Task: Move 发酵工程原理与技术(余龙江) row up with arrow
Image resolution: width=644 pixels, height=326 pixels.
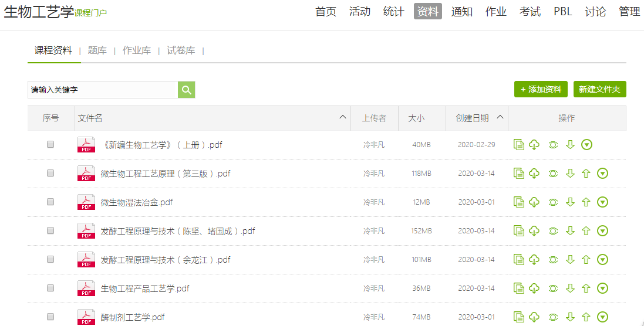Action: click(585, 260)
